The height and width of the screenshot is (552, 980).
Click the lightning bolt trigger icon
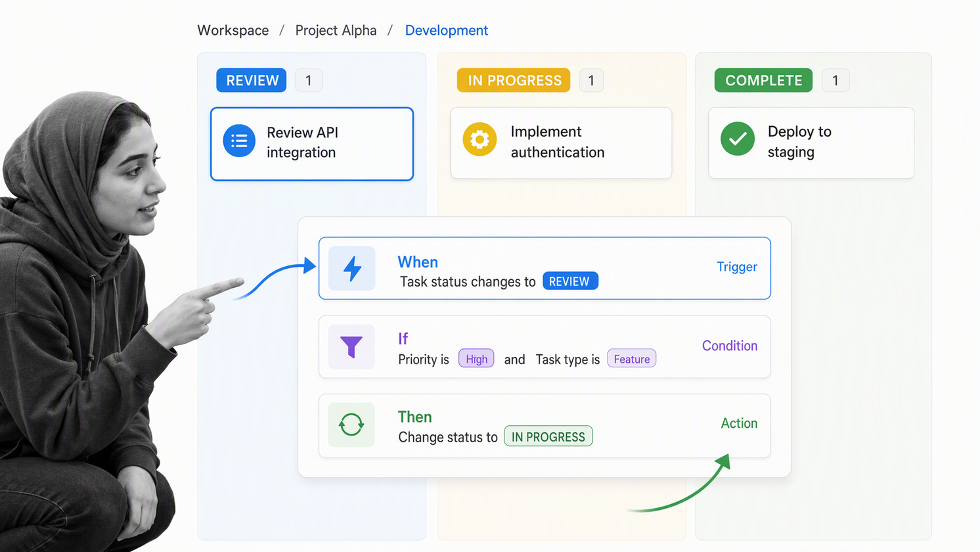pos(352,268)
